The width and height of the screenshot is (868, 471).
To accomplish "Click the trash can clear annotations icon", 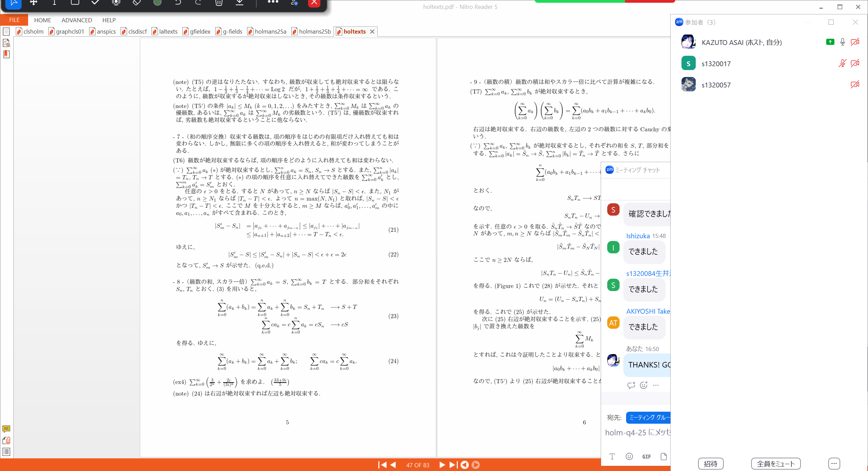I will 219,3.
